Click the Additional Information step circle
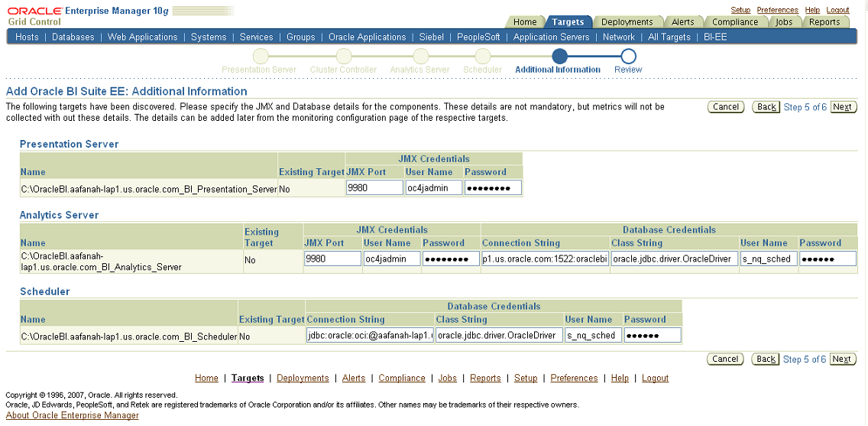The width and height of the screenshot is (868, 426). coord(559,57)
